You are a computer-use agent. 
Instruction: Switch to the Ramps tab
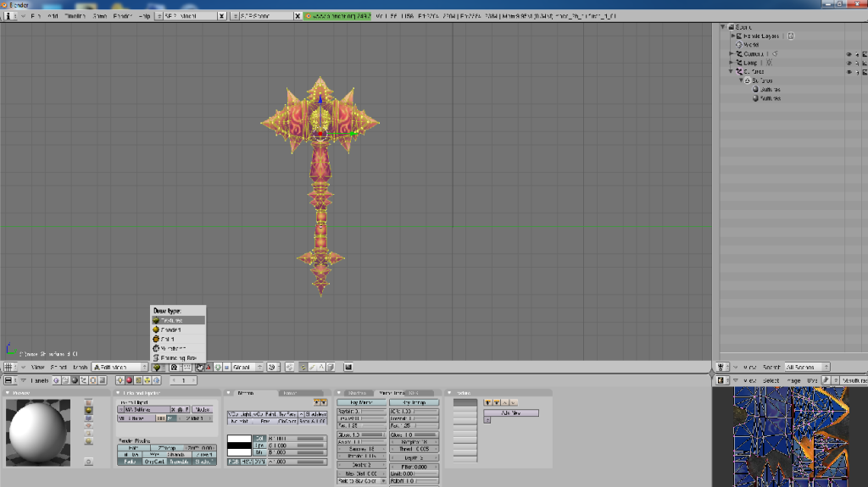[x=290, y=393]
